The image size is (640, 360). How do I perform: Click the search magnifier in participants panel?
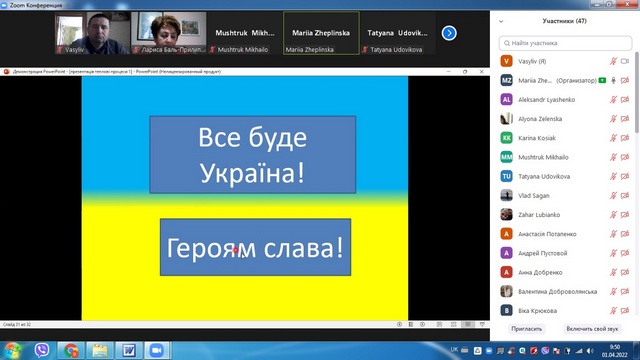[507, 43]
